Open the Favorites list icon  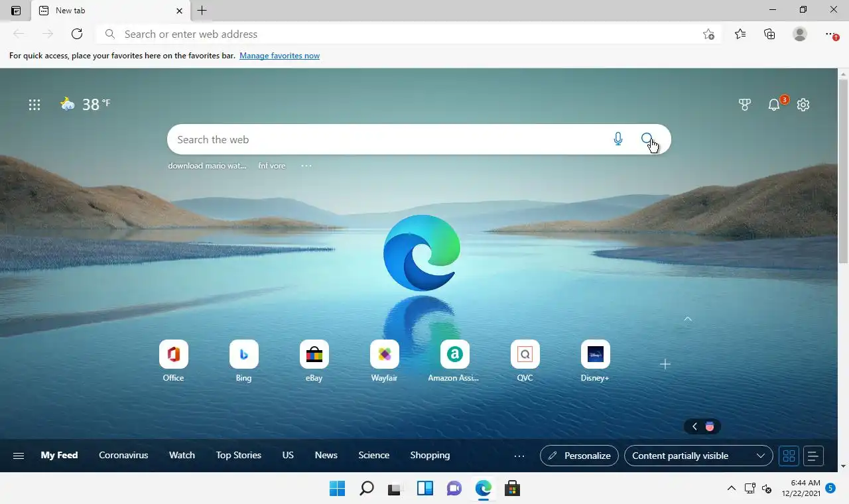(x=740, y=34)
